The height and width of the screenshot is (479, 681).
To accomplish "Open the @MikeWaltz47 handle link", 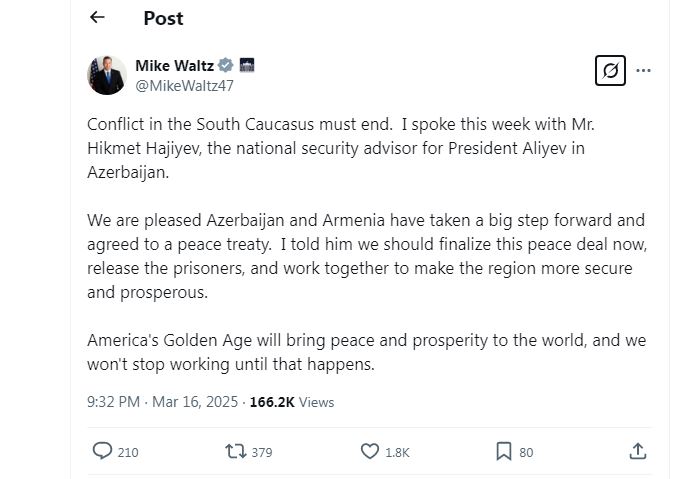I will [184, 85].
